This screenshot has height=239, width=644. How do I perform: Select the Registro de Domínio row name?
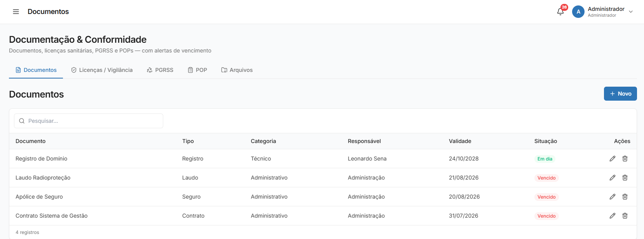tap(42, 159)
